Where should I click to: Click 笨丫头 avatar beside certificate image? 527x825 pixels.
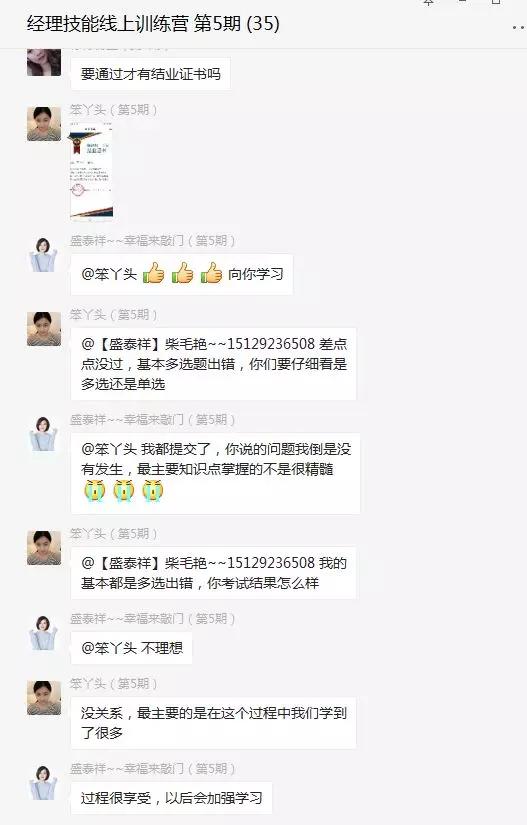pyautogui.click(x=44, y=124)
